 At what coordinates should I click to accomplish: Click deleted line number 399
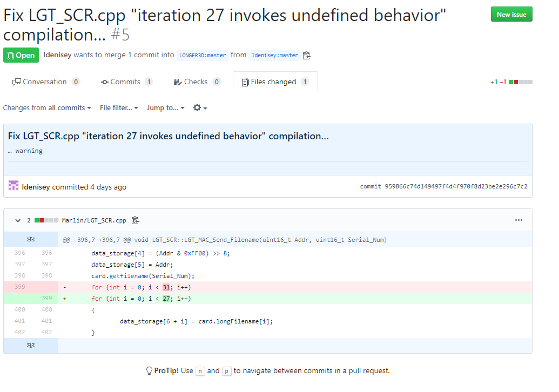19,287
